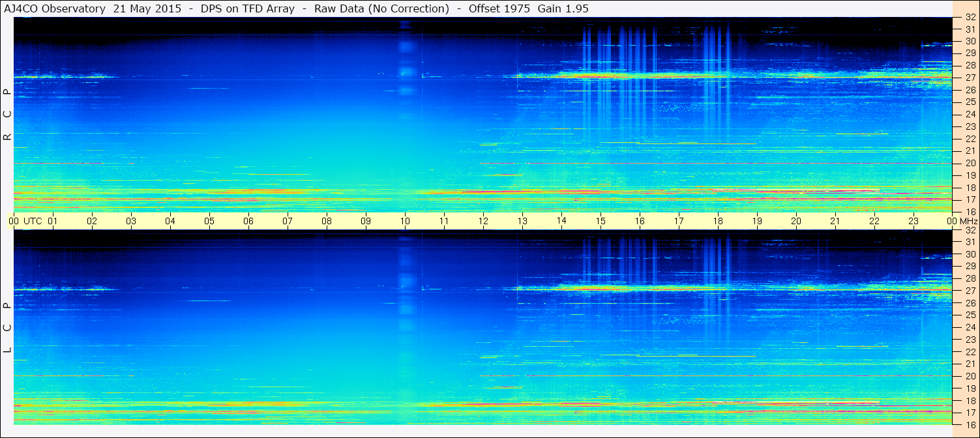Select the 19 hour mark on time axis
This screenshot has height=438, width=980.
click(x=757, y=221)
